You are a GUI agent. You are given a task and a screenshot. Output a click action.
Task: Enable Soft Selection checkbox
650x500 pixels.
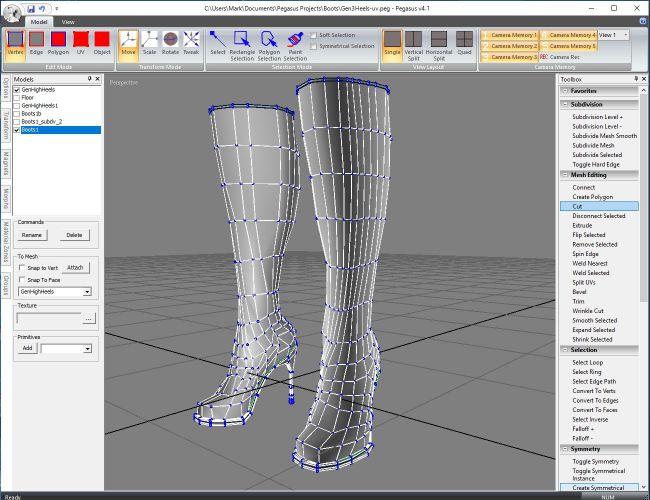click(x=313, y=35)
